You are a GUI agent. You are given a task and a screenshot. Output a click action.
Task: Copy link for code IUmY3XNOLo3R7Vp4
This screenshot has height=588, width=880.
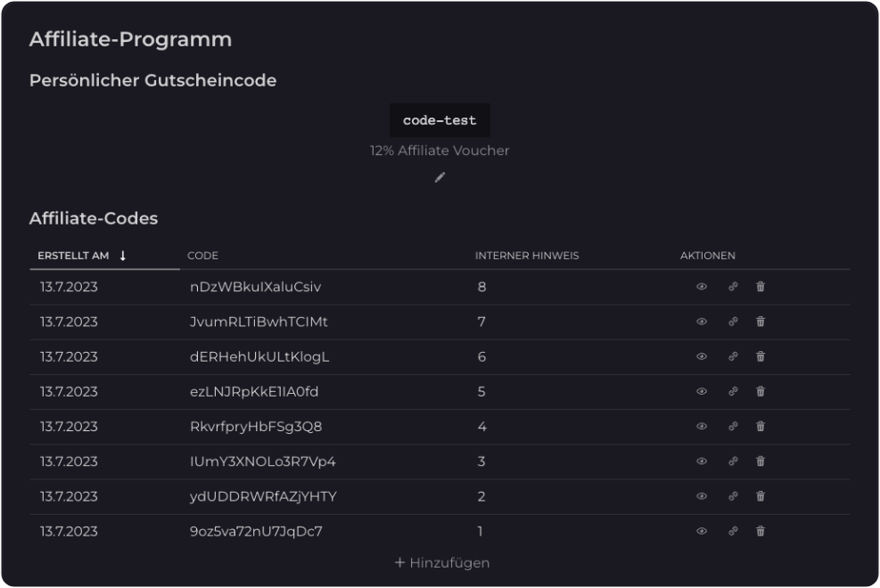733,461
